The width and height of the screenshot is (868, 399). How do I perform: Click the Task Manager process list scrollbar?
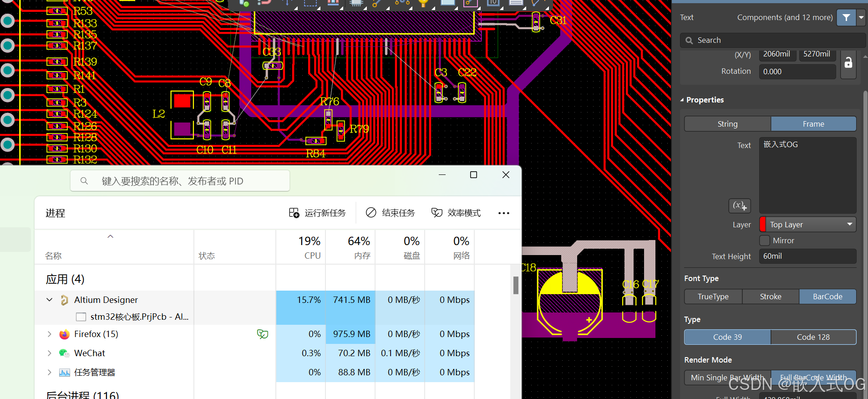pyautogui.click(x=516, y=286)
